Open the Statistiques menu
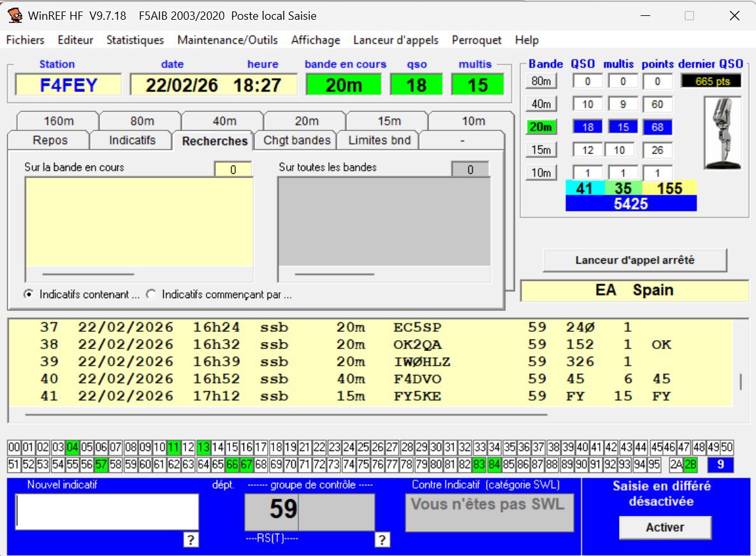Screen dimensions: 756x556 135,40
